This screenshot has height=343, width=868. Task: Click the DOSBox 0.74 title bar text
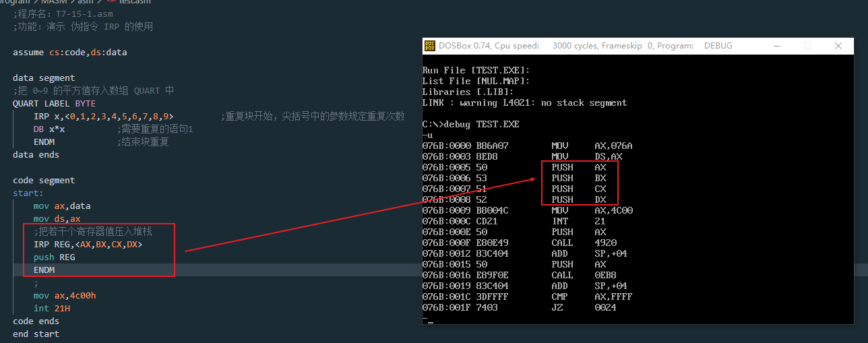pyautogui.click(x=586, y=46)
